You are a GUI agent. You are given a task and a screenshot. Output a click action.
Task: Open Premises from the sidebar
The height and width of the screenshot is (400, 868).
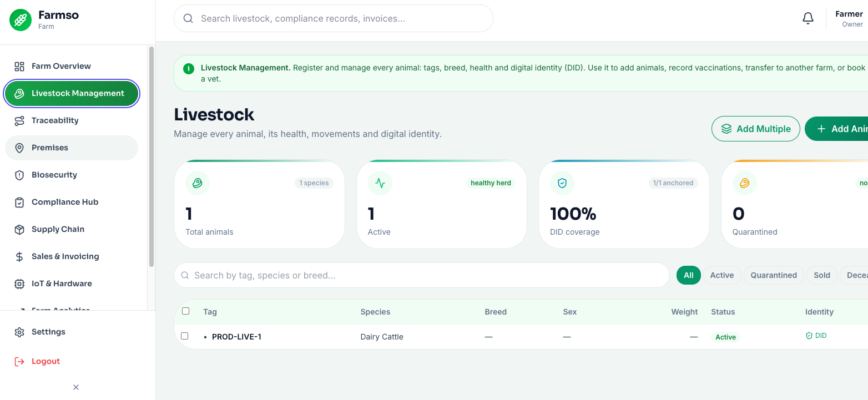[x=72, y=148]
